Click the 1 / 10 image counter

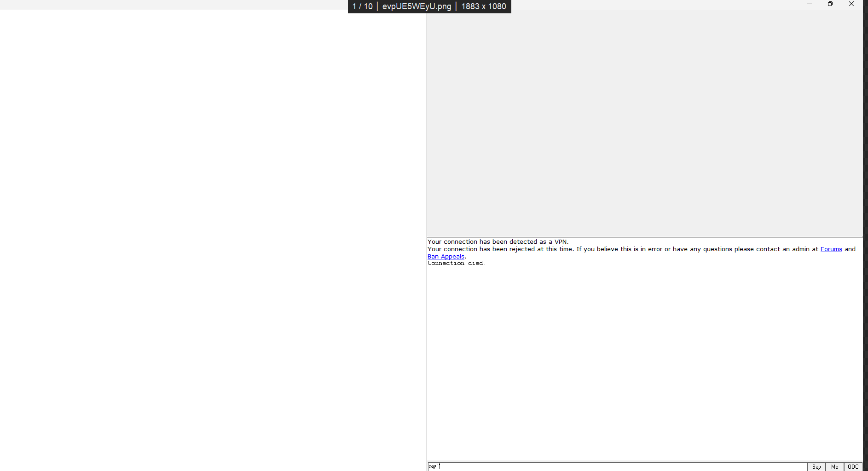[362, 6]
